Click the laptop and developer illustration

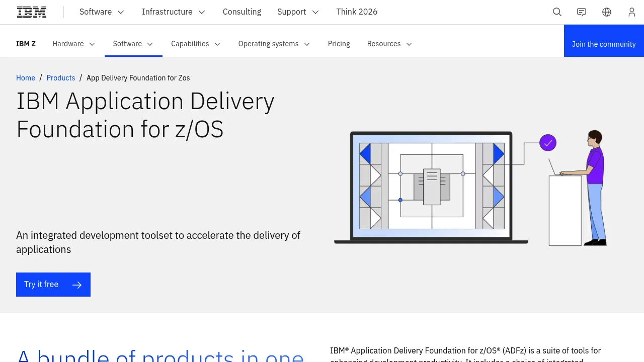click(x=471, y=188)
